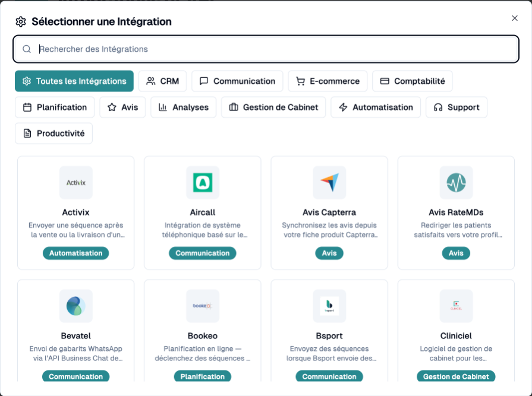Focus the Rechercher des Intégrations search field
This screenshot has width=532, height=396.
(266, 49)
